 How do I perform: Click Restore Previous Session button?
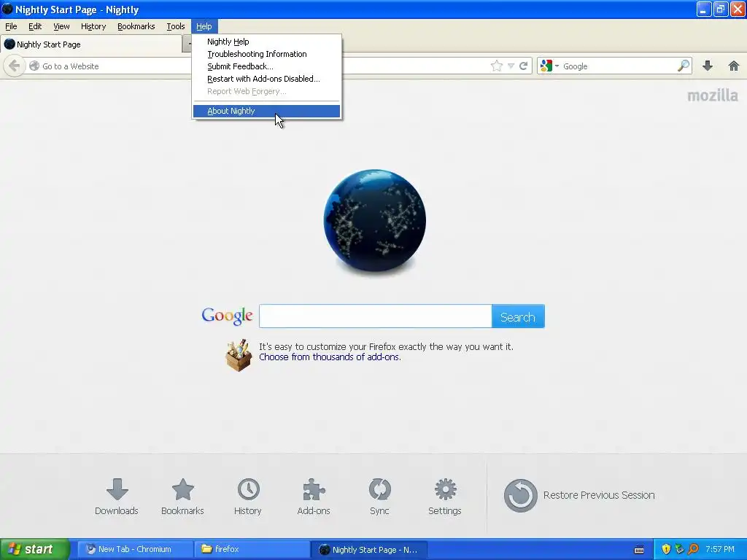[579, 495]
